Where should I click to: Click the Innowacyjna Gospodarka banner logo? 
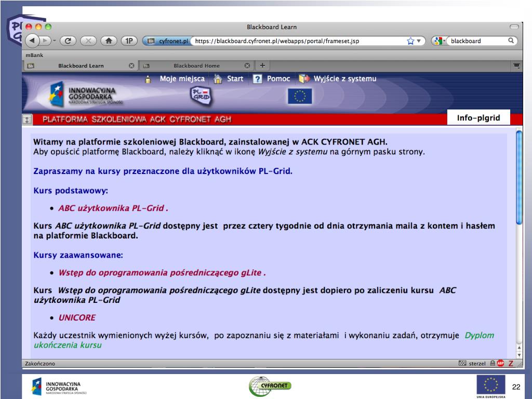(86, 94)
